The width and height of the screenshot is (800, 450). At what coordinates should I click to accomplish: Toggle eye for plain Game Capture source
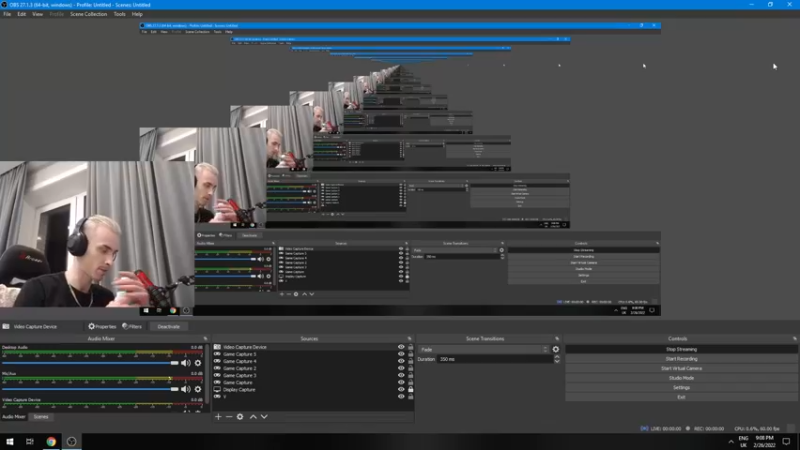pos(401,382)
